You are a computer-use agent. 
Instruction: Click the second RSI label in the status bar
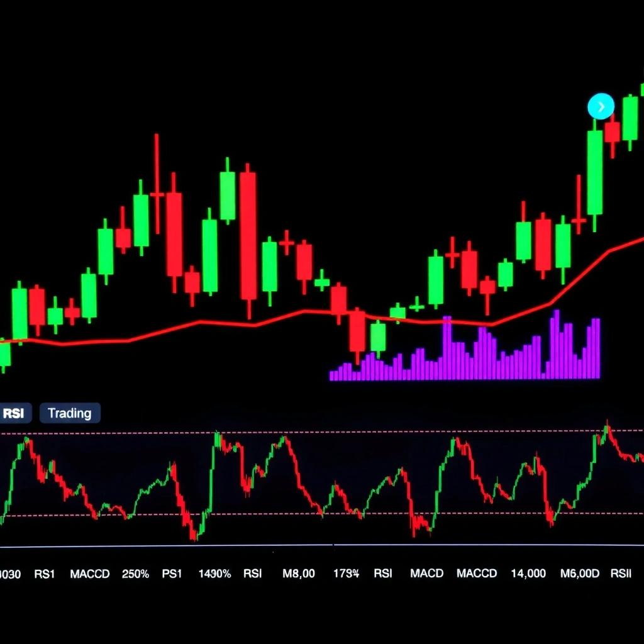(382, 574)
